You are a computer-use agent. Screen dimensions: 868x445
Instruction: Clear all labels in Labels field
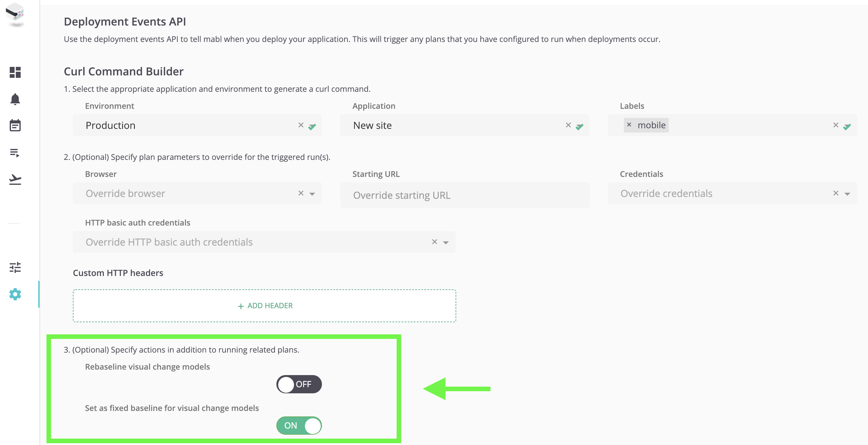click(836, 125)
